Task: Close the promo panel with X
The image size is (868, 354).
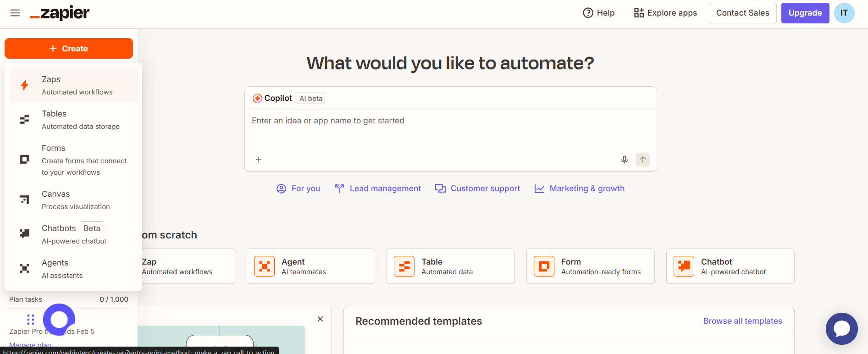Action: point(321,319)
